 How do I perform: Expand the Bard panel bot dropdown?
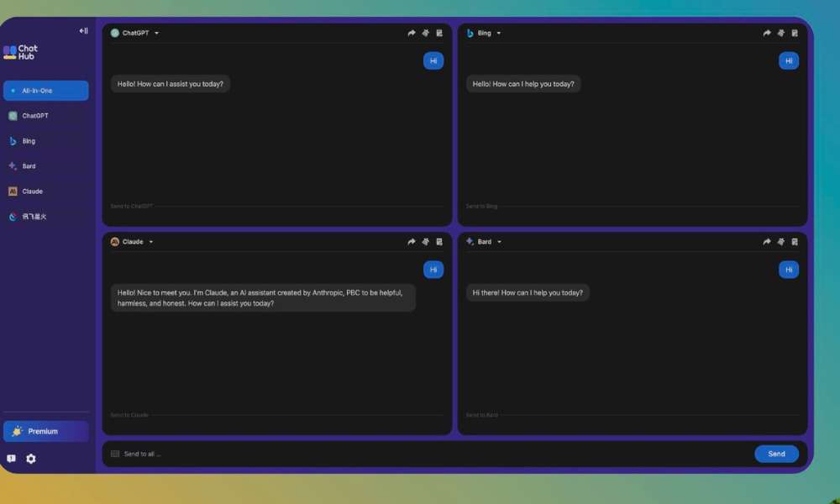(x=499, y=242)
